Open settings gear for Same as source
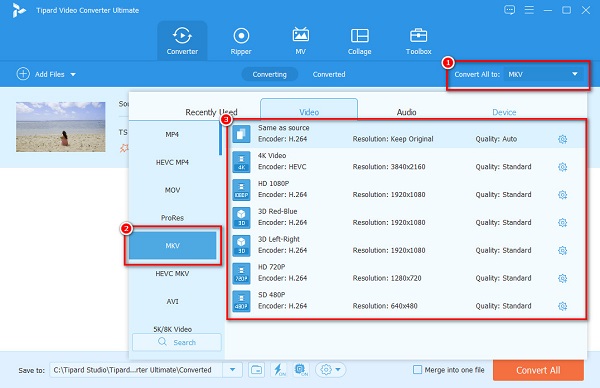The image size is (600, 388). pyautogui.click(x=562, y=139)
